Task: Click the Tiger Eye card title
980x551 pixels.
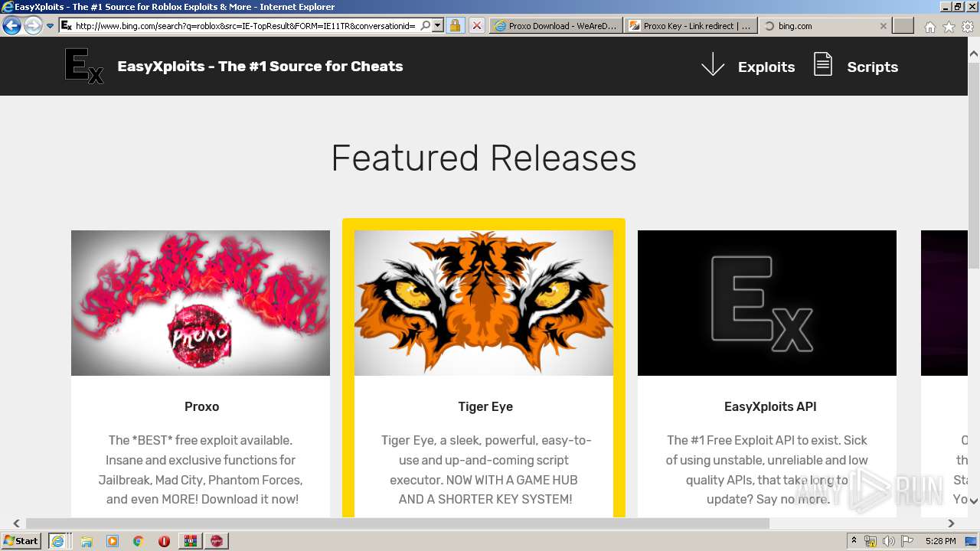Action: pyautogui.click(x=485, y=406)
